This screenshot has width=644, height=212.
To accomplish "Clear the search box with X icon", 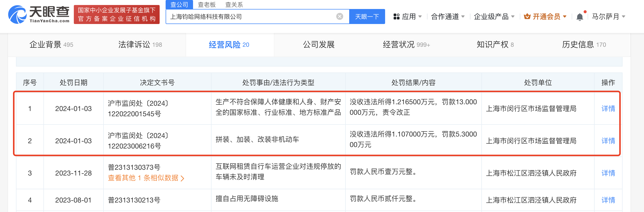I will (339, 16).
